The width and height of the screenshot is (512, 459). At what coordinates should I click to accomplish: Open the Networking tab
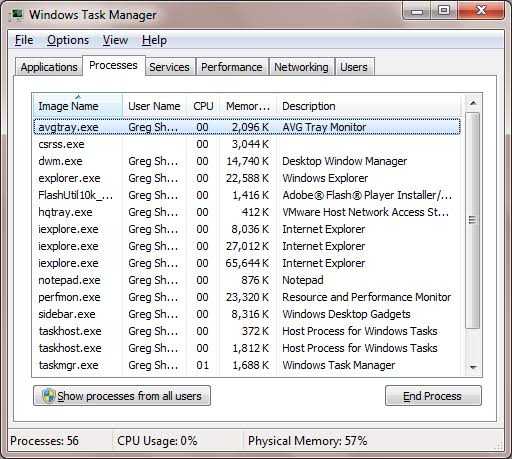click(x=301, y=67)
